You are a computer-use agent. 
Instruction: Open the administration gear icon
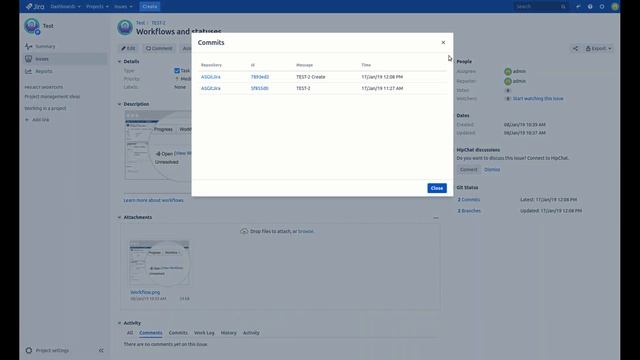pos(602,7)
